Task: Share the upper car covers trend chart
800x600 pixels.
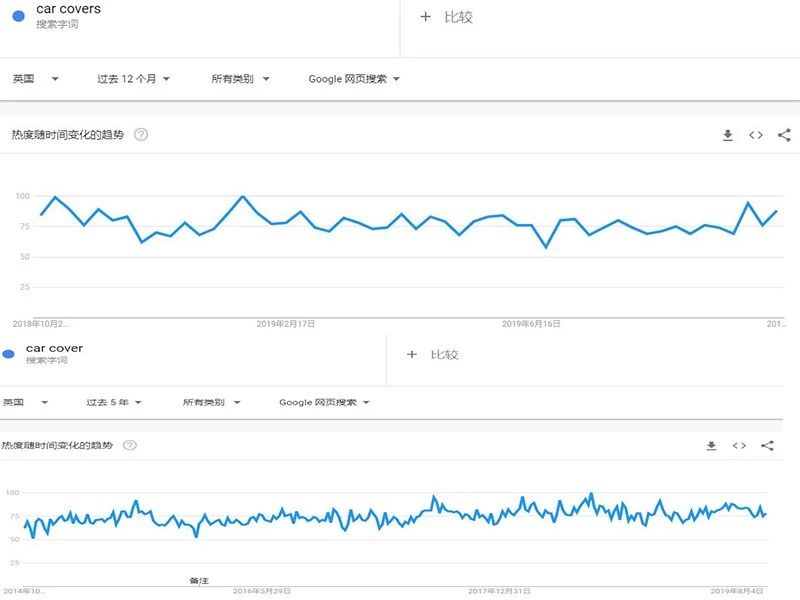Action: click(784, 136)
